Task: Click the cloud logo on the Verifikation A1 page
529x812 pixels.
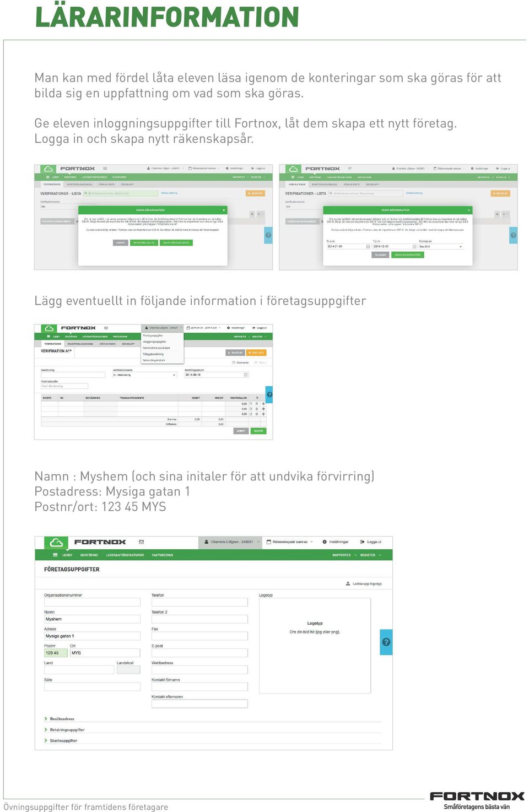Action: pyautogui.click(x=49, y=328)
